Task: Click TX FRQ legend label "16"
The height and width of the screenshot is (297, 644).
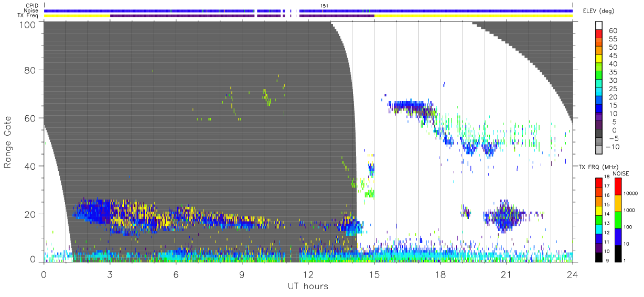Action: pos(606,195)
